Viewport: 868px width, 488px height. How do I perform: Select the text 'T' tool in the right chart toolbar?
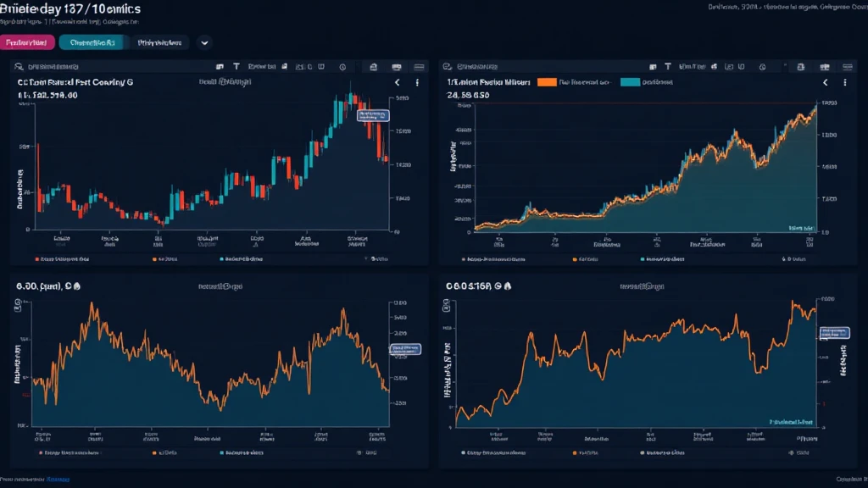pos(668,66)
